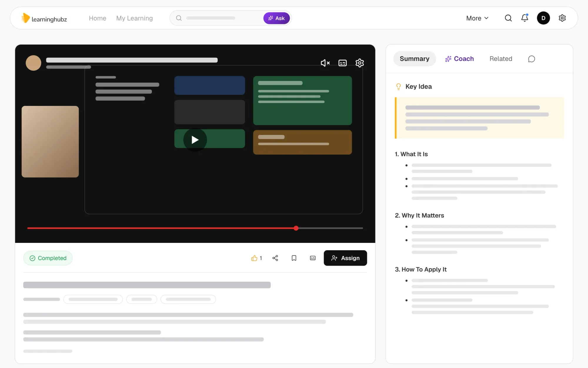Unmute the video with speaker icon

coord(325,63)
